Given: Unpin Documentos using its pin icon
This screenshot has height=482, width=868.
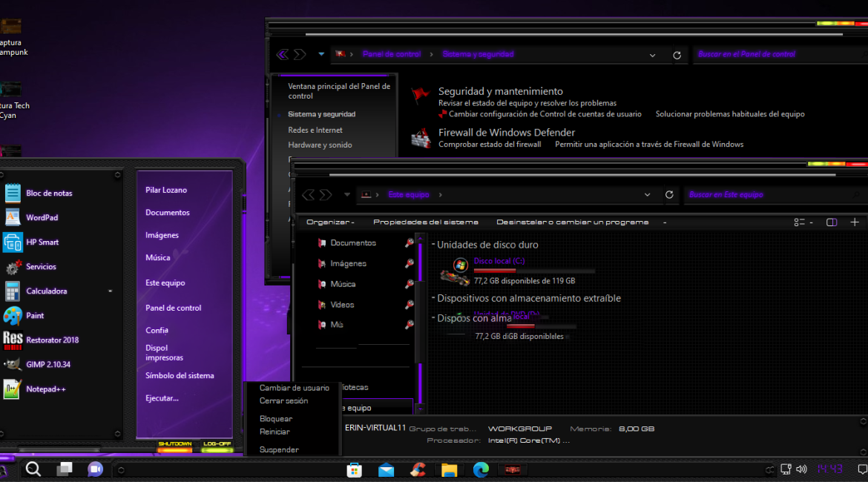Looking at the screenshot, I should tap(409, 243).
